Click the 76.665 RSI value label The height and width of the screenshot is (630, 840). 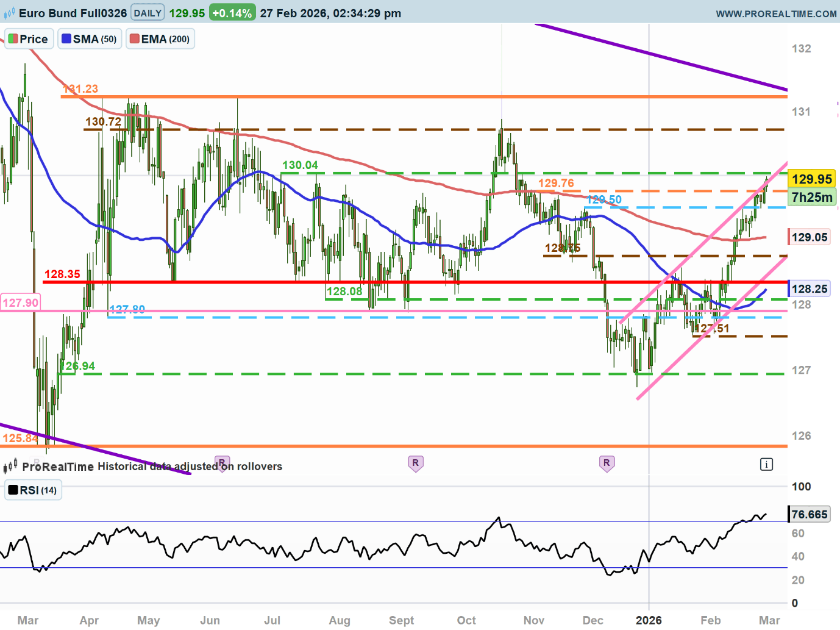tap(809, 514)
